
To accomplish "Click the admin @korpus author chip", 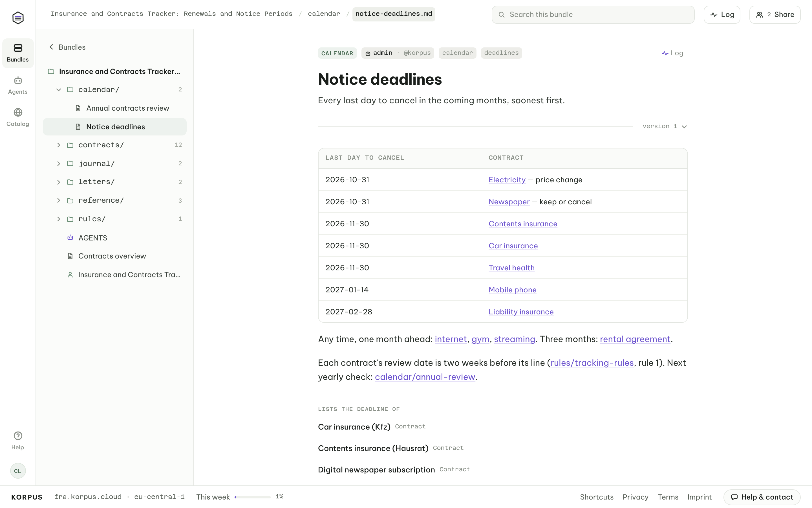I will (398, 53).
